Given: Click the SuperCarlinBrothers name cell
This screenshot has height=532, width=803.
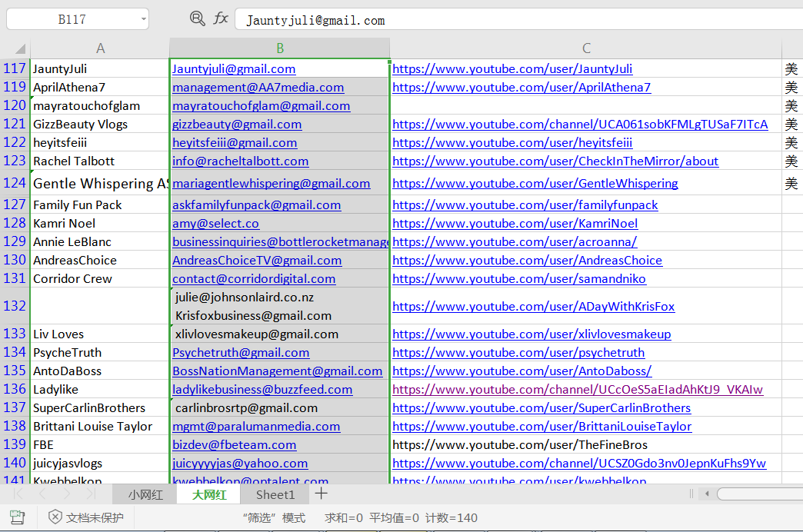Looking at the screenshot, I should (x=100, y=407).
